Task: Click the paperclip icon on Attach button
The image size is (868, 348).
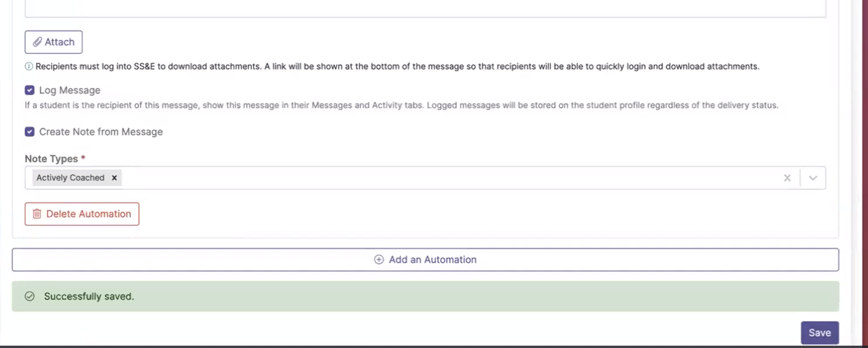Action: pos(37,42)
